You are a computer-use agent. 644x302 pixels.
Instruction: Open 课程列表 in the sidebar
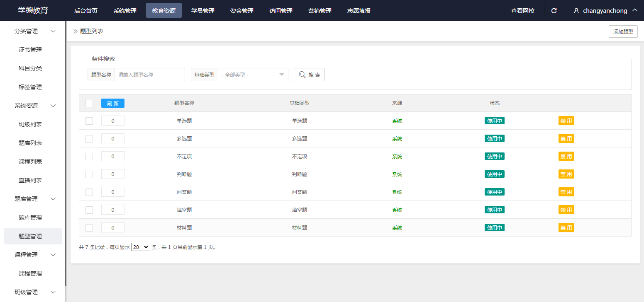(x=30, y=162)
